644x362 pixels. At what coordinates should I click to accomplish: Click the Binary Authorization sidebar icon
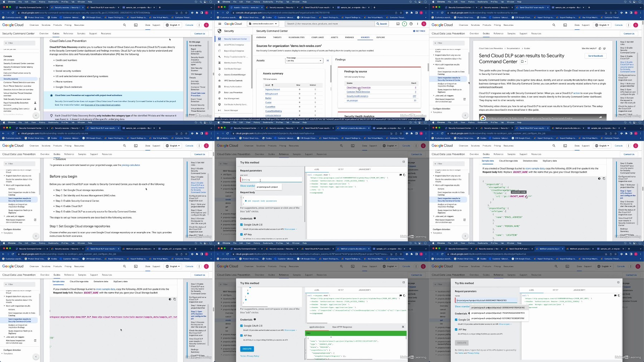tap(219, 87)
